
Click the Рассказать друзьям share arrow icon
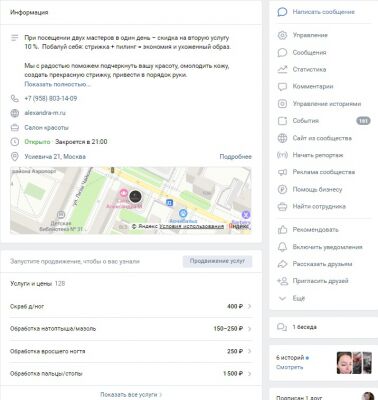tap(282, 264)
